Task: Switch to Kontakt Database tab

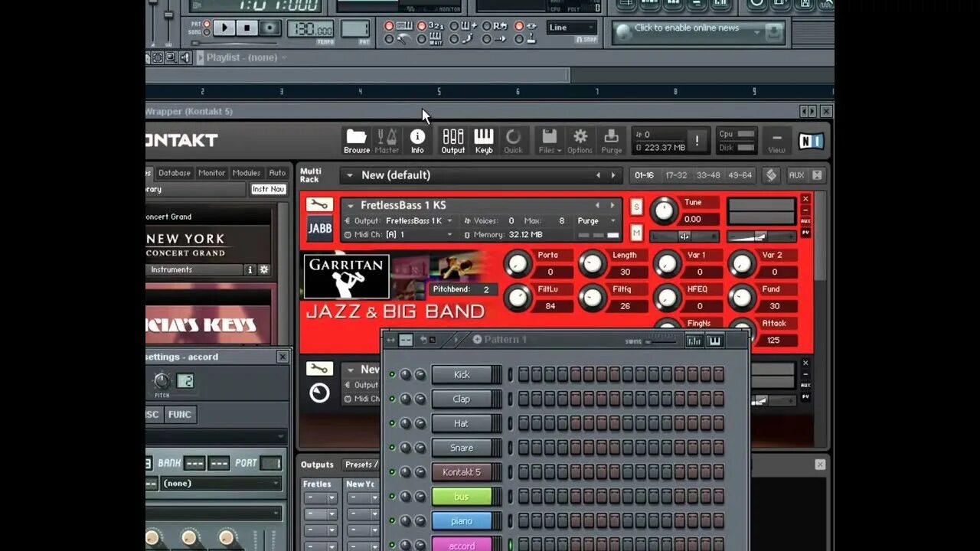Action: 175,173
